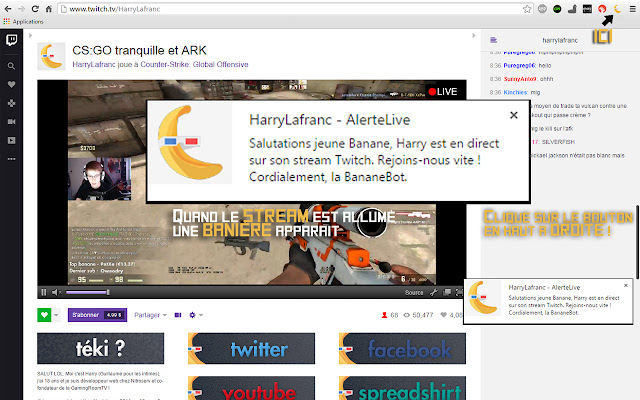Click the Twitch logo in sidebar
Screen dimensions: 640x400
click(x=12, y=42)
